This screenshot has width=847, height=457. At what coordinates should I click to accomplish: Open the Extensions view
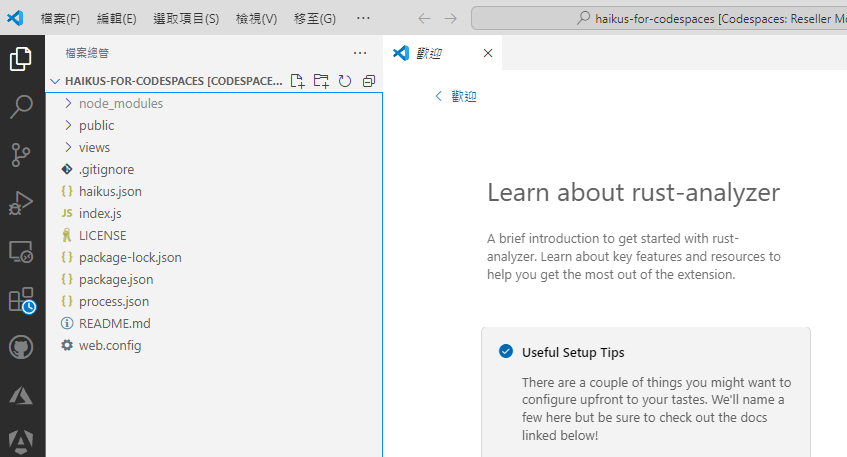pyautogui.click(x=22, y=300)
